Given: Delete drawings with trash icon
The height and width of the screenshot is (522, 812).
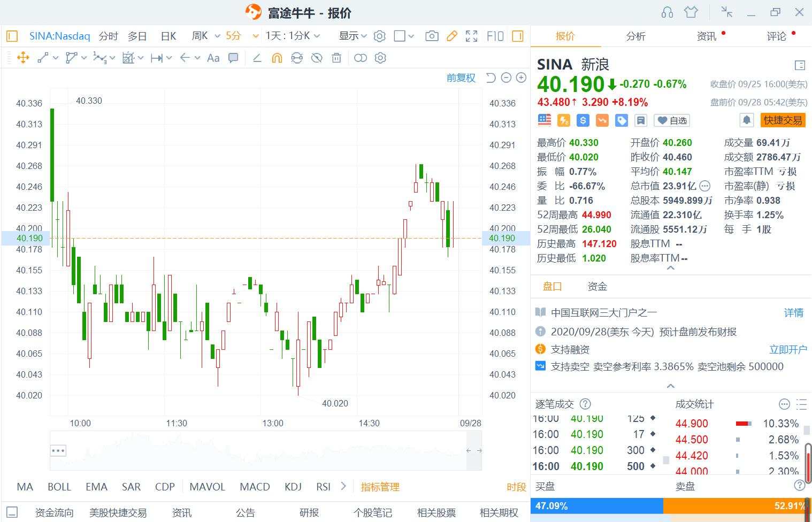Looking at the screenshot, I should pos(336,58).
